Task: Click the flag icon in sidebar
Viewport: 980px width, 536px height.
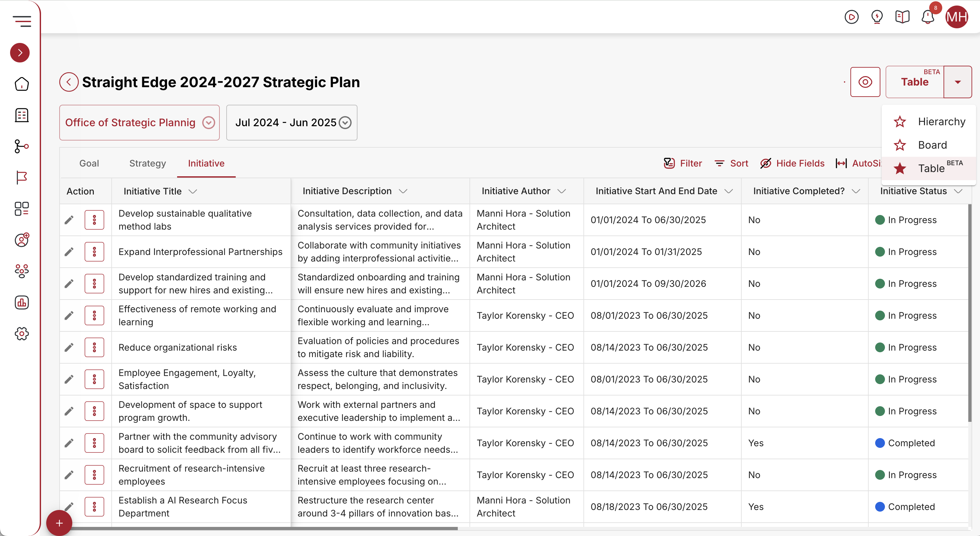Action: click(x=22, y=178)
